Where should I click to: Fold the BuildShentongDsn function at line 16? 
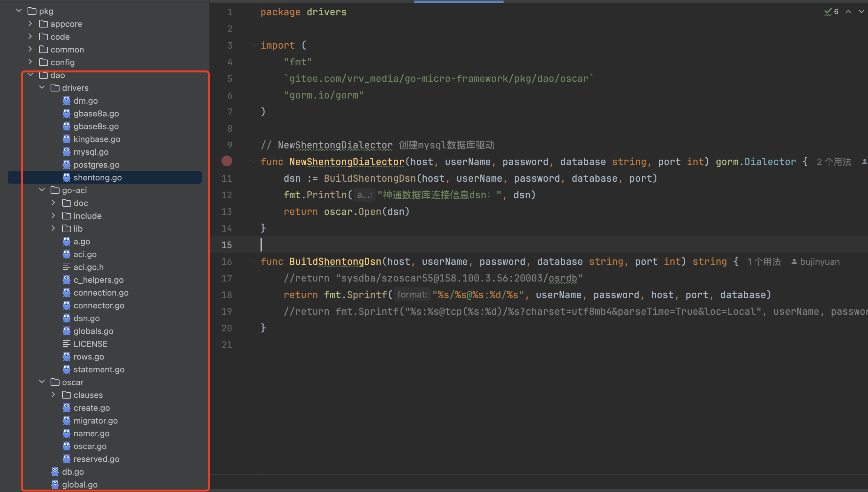pos(253,261)
